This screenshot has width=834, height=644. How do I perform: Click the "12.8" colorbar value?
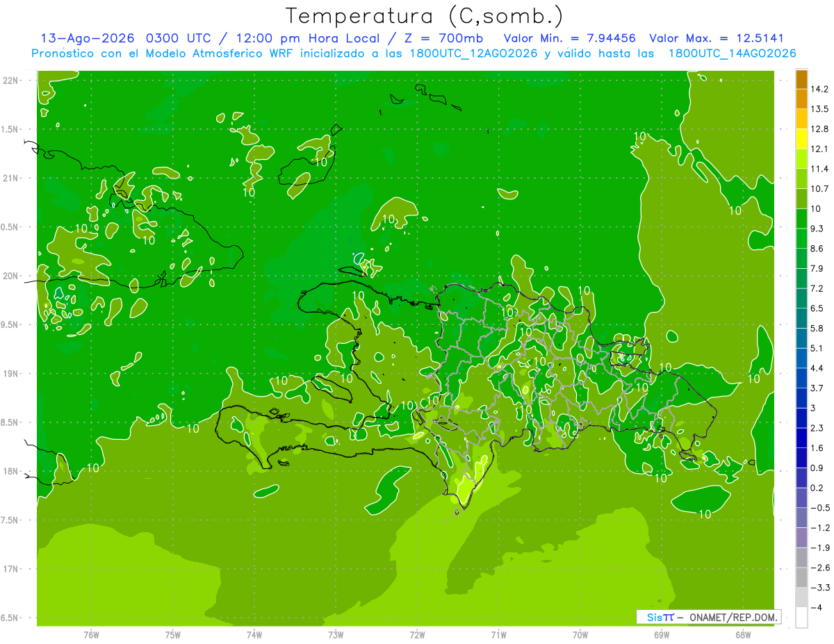coord(819,129)
